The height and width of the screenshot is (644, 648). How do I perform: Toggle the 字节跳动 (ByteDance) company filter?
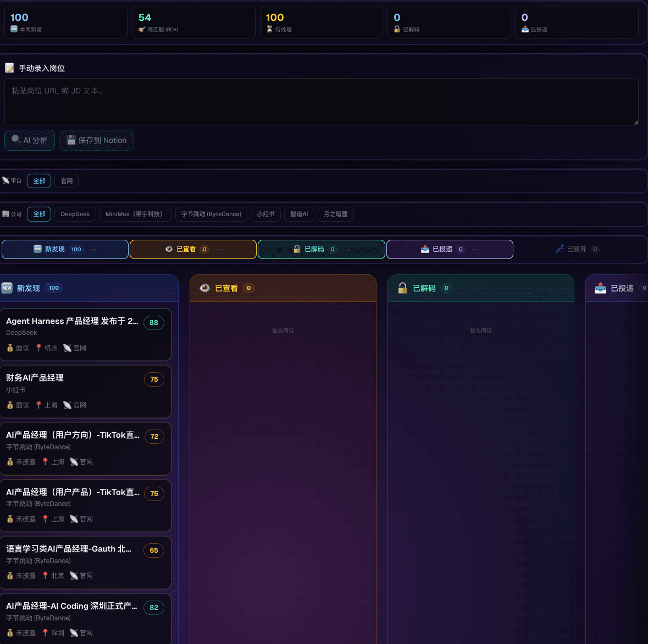pos(211,214)
